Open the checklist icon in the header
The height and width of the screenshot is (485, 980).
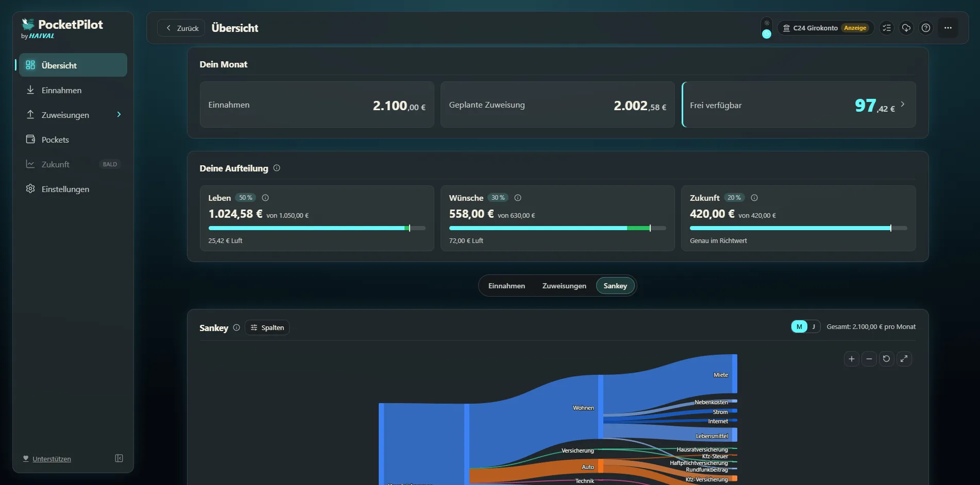tap(886, 28)
